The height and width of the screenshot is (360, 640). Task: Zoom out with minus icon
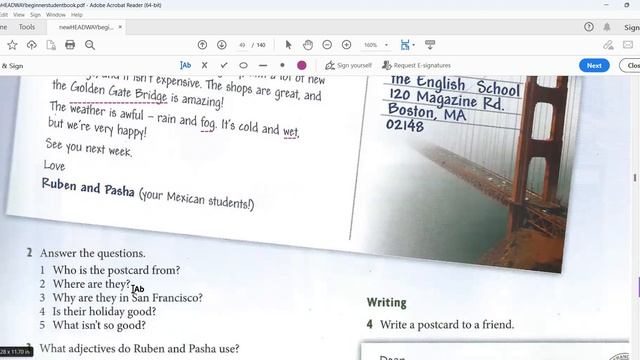click(x=327, y=45)
